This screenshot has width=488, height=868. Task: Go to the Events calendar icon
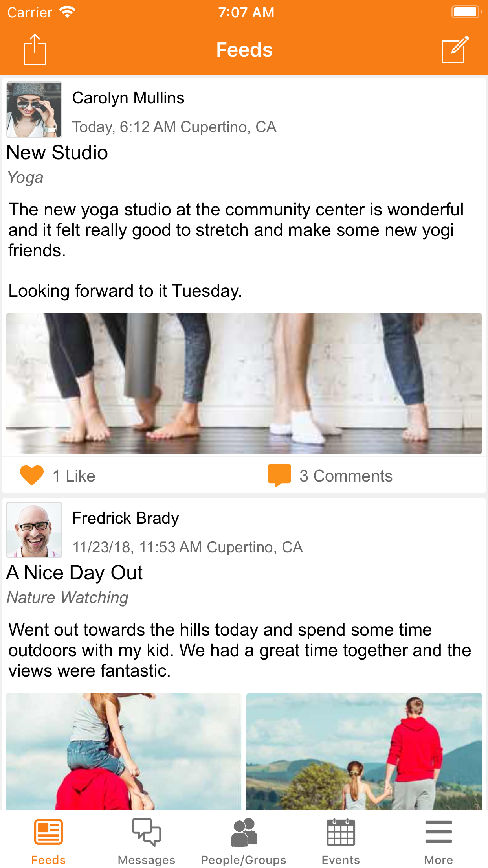tap(341, 832)
